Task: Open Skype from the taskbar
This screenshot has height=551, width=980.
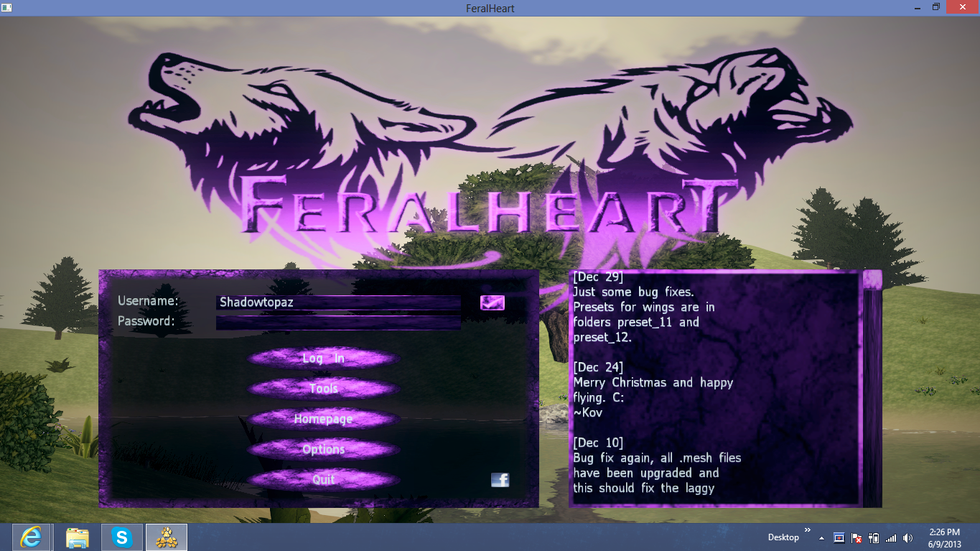Action: [121, 537]
